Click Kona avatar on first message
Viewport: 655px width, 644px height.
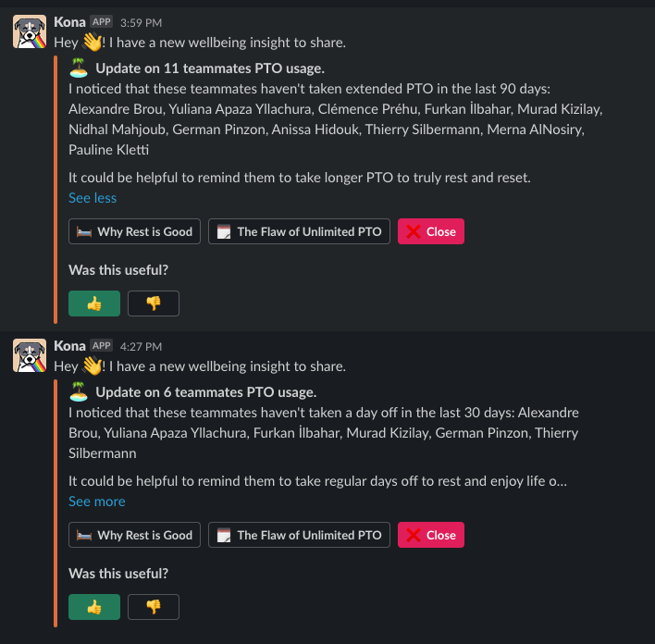tap(30, 32)
